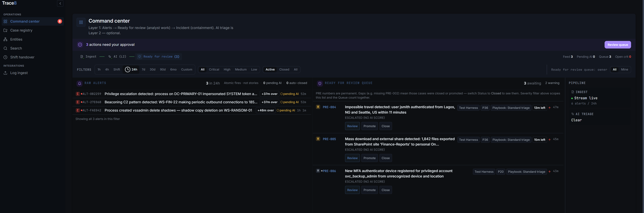Click the Search magnifier icon in sidebar
Image resolution: width=644 pixels, height=213 pixels.
(x=5, y=48)
